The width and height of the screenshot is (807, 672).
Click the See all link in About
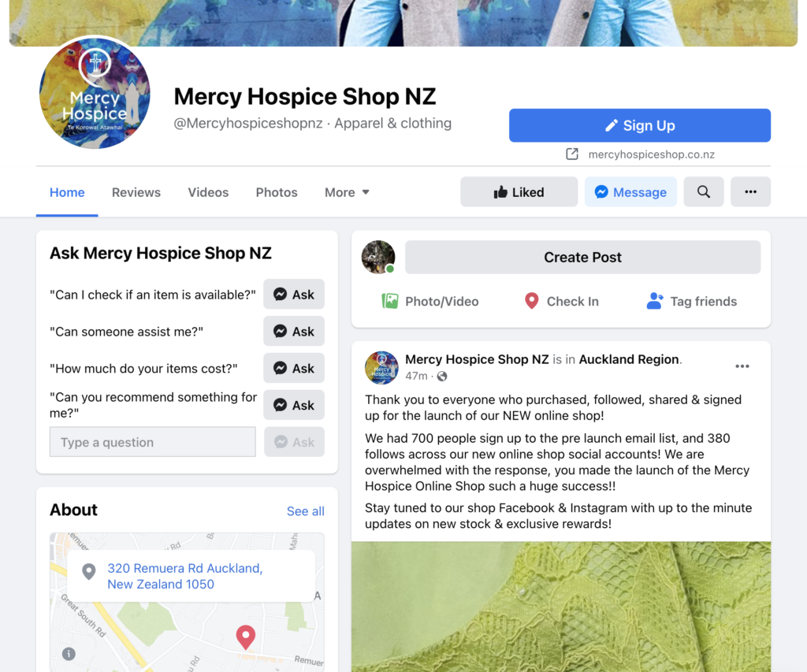click(305, 511)
